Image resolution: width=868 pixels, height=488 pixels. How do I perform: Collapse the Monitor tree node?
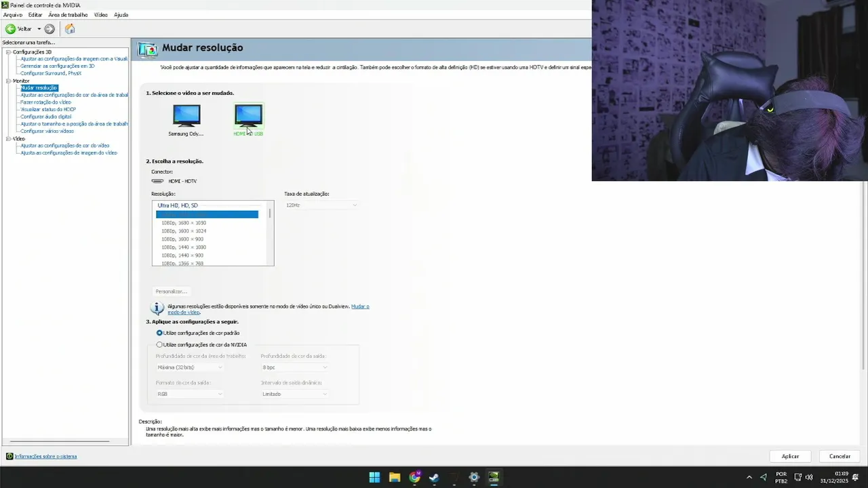[x=8, y=81]
